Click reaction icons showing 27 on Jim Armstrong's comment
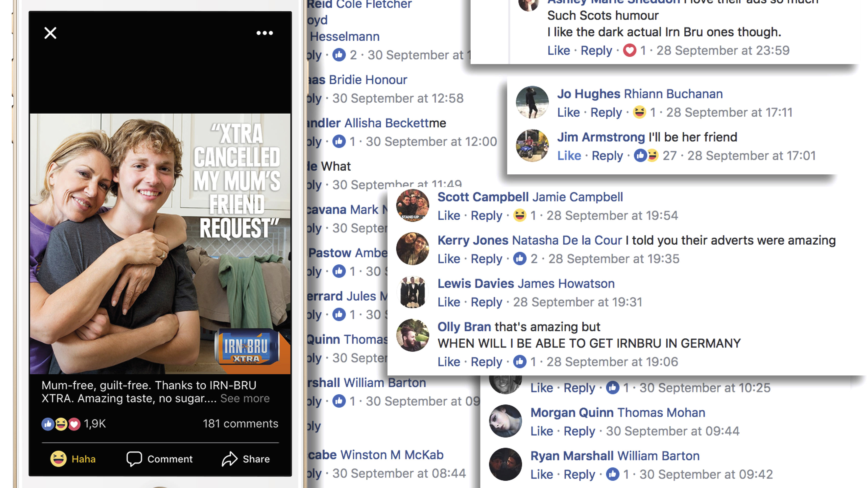The image size is (868, 488). pyautogui.click(x=646, y=156)
